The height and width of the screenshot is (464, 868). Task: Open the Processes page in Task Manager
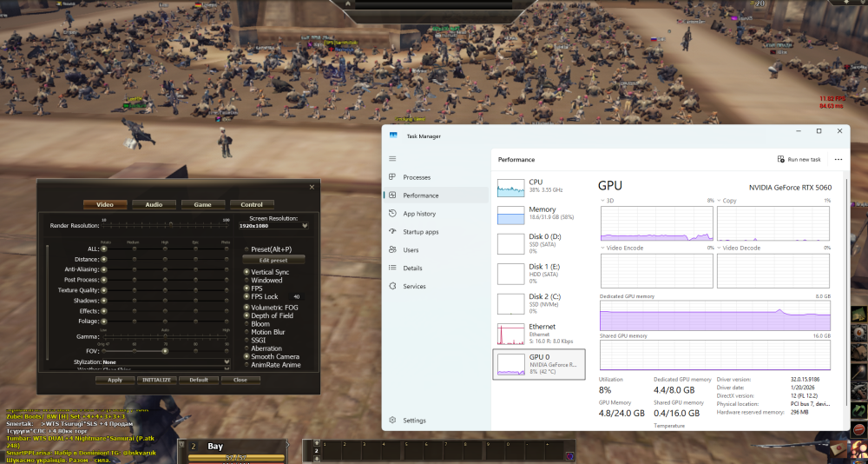click(x=417, y=177)
